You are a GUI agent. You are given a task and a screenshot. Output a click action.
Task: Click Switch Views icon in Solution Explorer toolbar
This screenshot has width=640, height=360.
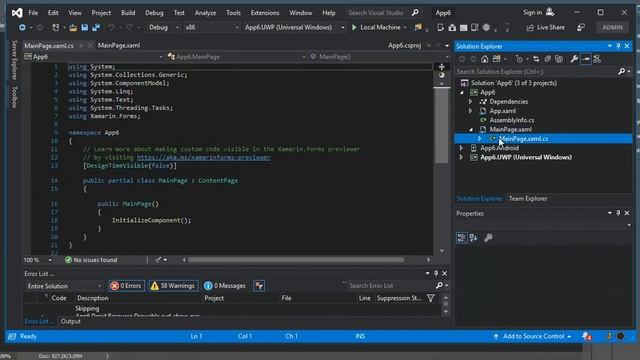point(496,59)
